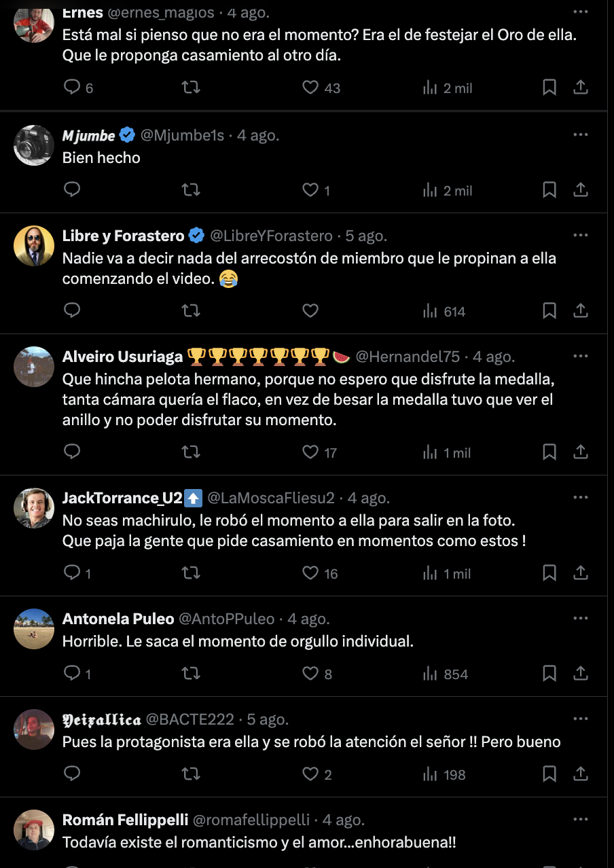This screenshot has height=868, width=614.
Task: Reply to Antonela Puleo's tweet
Action: 72,674
